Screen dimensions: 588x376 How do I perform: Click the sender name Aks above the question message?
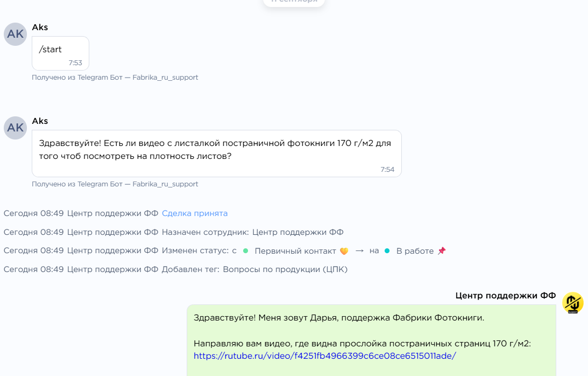coord(40,121)
